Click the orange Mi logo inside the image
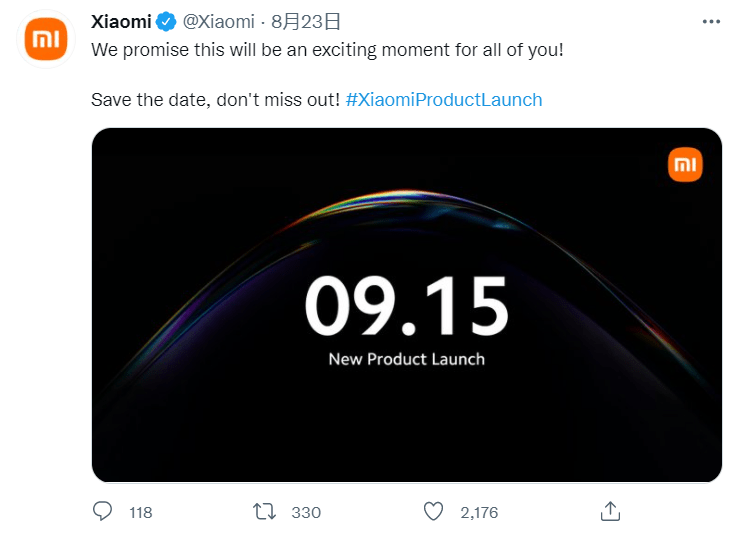The width and height of the screenshot is (742, 537). 685,165
